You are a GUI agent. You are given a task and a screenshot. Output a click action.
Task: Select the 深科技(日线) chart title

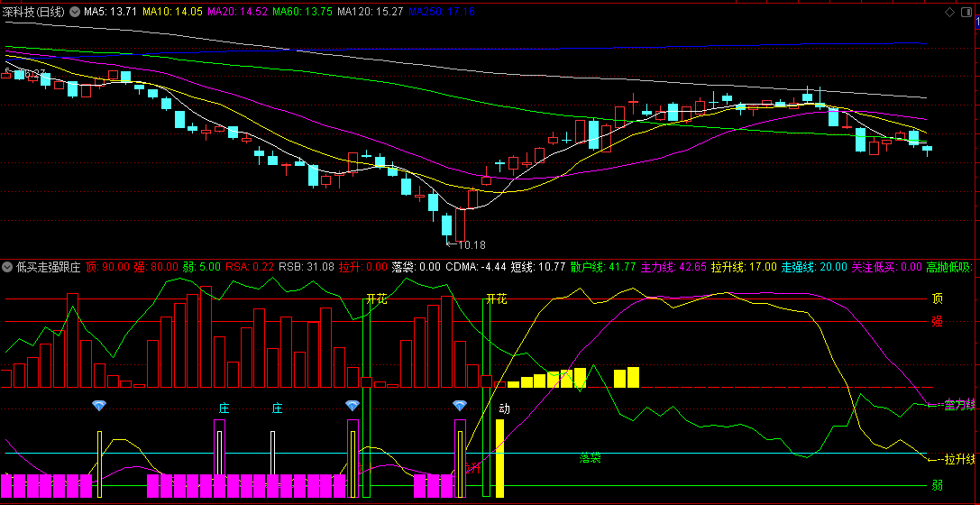(x=33, y=11)
